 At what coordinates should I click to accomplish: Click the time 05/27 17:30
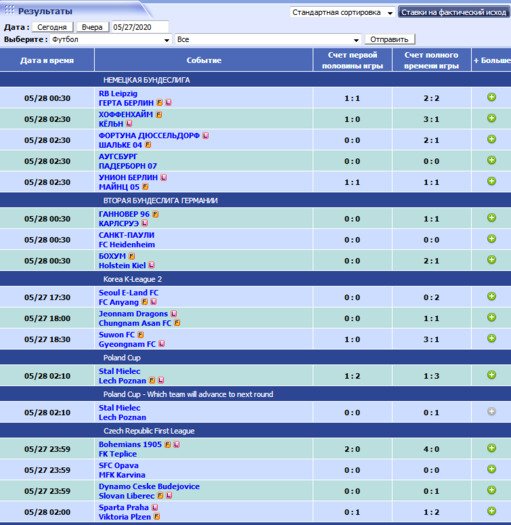pos(47,297)
